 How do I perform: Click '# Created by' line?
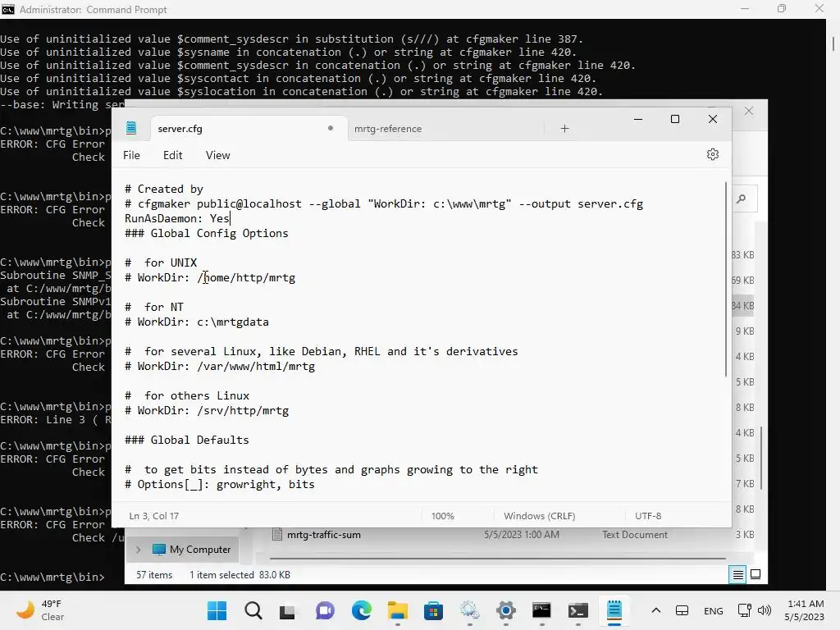pyautogui.click(x=164, y=189)
